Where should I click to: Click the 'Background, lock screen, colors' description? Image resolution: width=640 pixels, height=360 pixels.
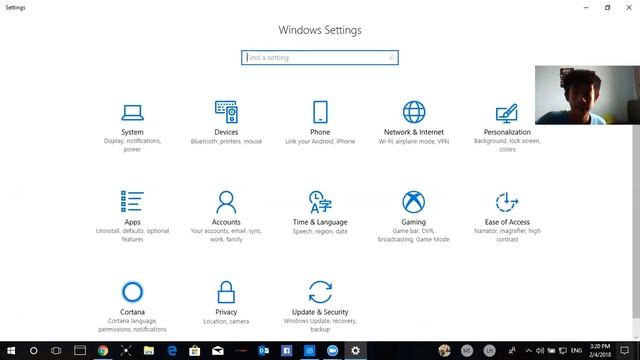pos(507,145)
